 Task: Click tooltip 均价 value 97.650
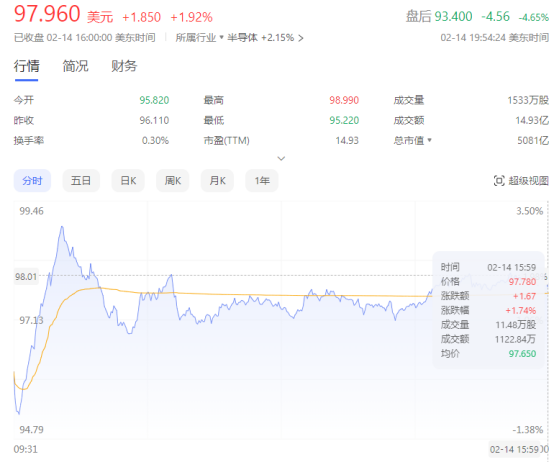pyautogui.click(x=522, y=354)
